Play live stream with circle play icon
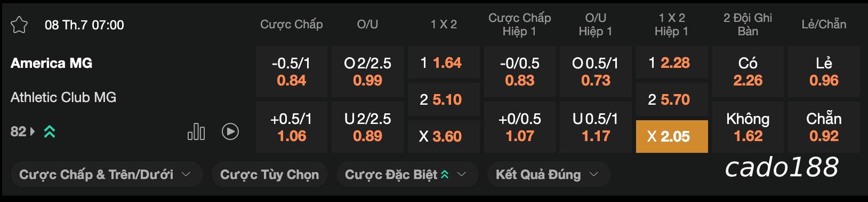Screen dimensions: 868x202 [x=230, y=131]
